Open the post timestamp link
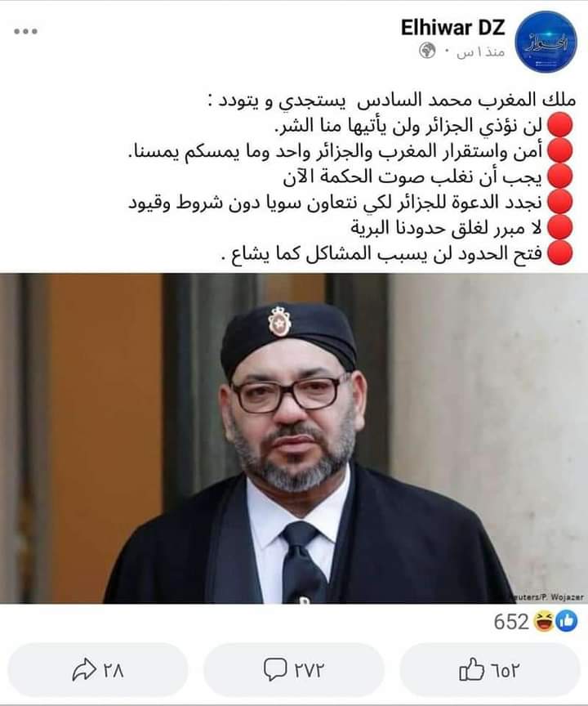This screenshot has height=706, width=588. tap(480, 51)
